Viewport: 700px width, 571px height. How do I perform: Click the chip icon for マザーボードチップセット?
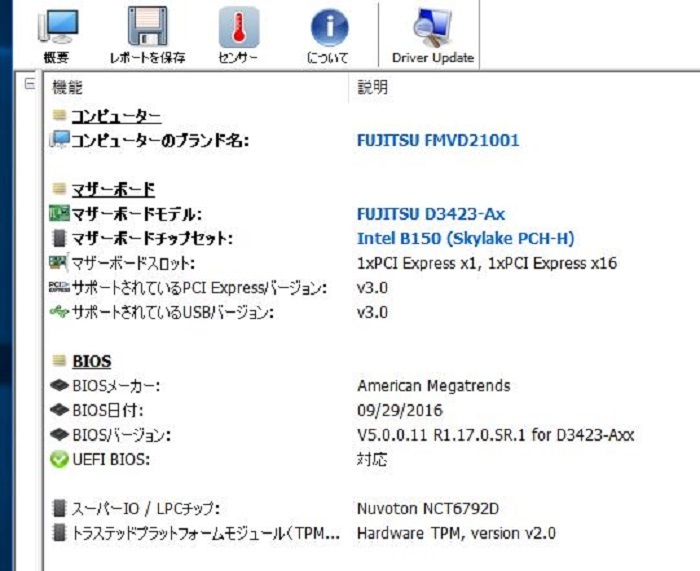[x=59, y=238]
